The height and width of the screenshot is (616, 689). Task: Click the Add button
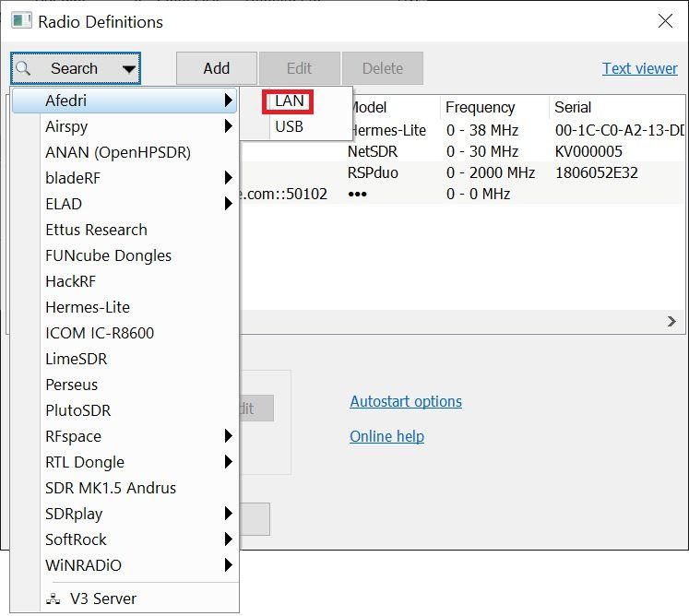[216, 68]
